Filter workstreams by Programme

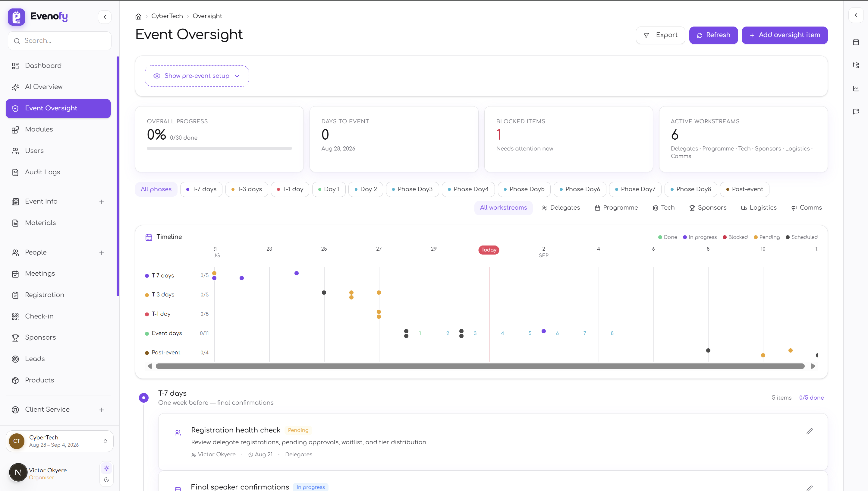[616, 208]
